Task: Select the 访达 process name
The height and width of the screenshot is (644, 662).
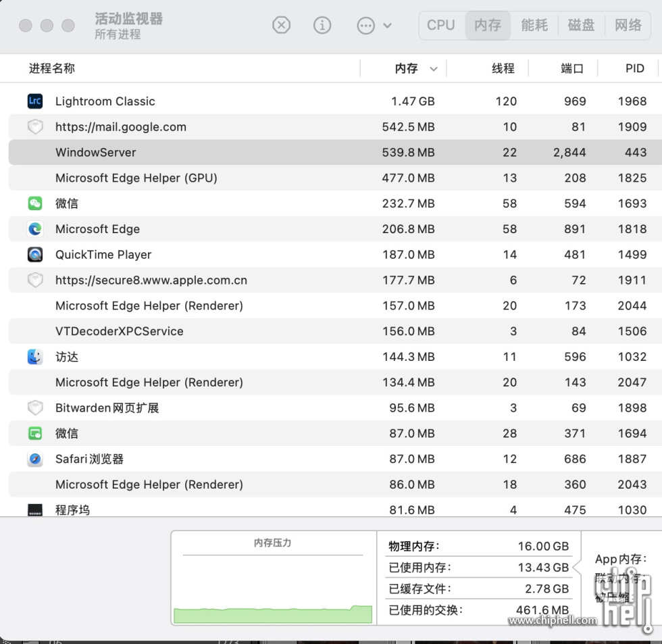Action: click(67, 357)
